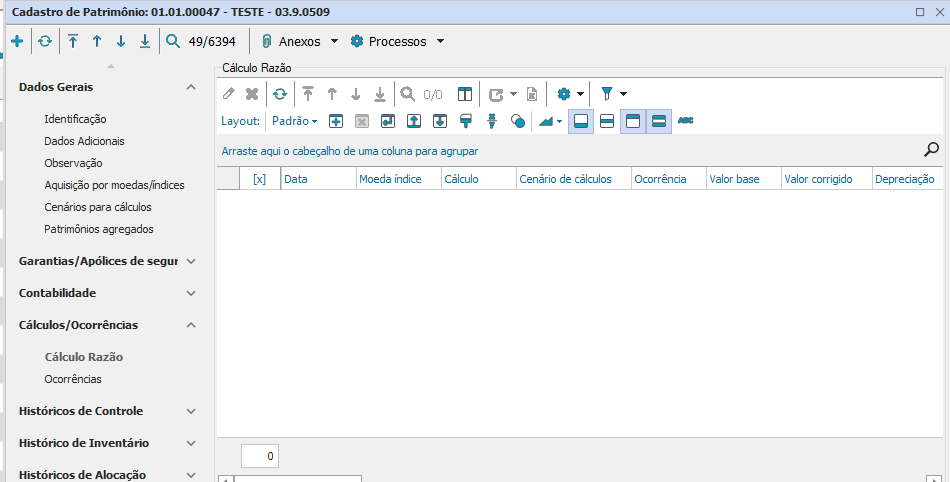Click the [x] select-all column header
The height and width of the screenshot is (482, 950).
(259, 179)
